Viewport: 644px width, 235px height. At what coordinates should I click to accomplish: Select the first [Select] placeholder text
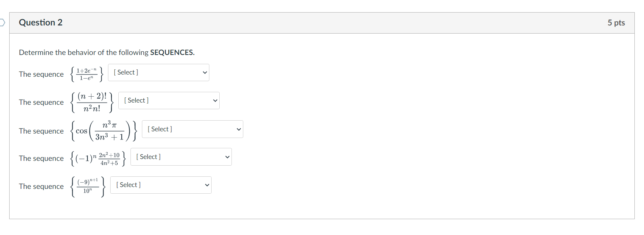pos(126,72)
